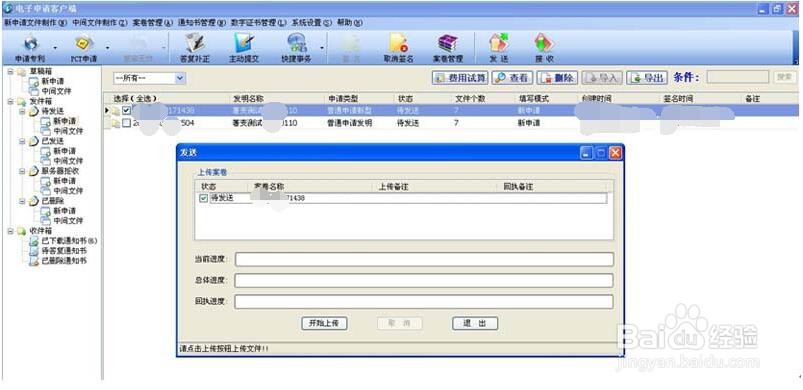This screenshot has height=390, width=803.
Task: Open the PCT申请 toolbar icon
Action: point(83,49)
